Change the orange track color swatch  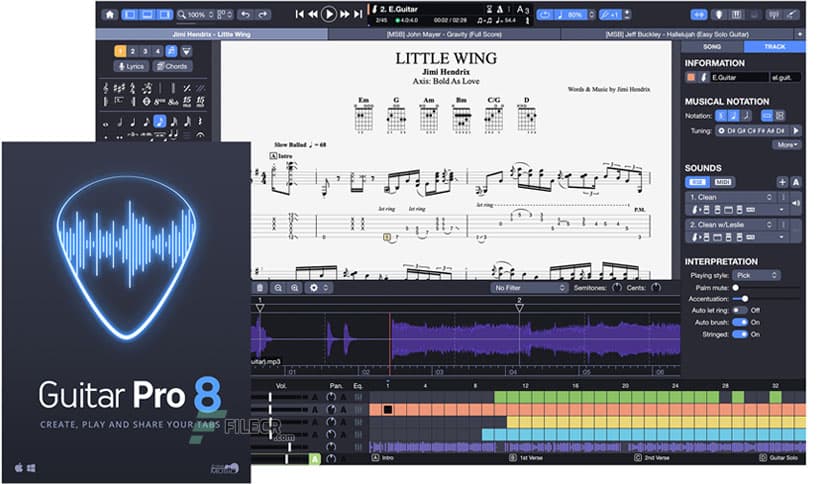coord(691,77)
